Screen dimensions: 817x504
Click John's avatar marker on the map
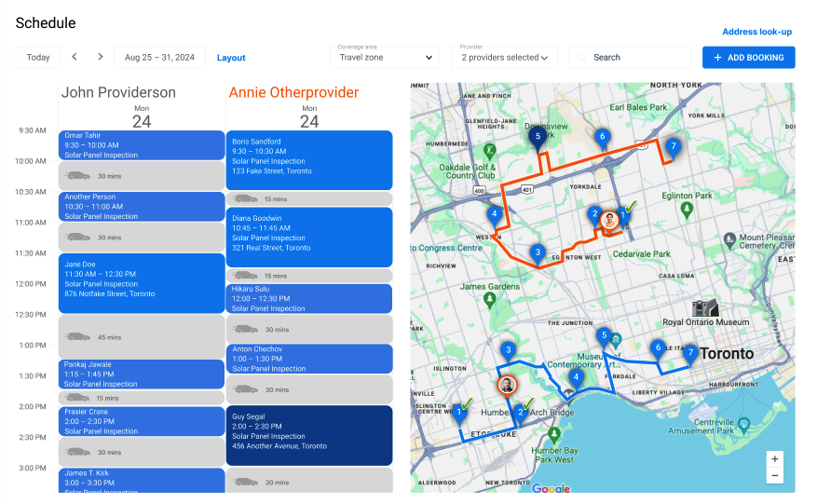pyautogui.click(x=507, y=387)
